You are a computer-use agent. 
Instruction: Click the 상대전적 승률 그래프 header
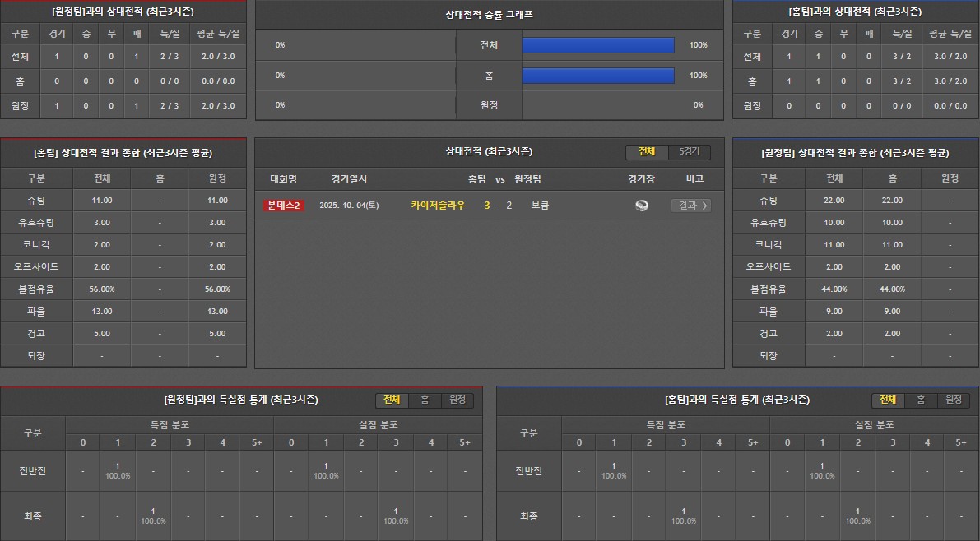click(x=489, y=15)
